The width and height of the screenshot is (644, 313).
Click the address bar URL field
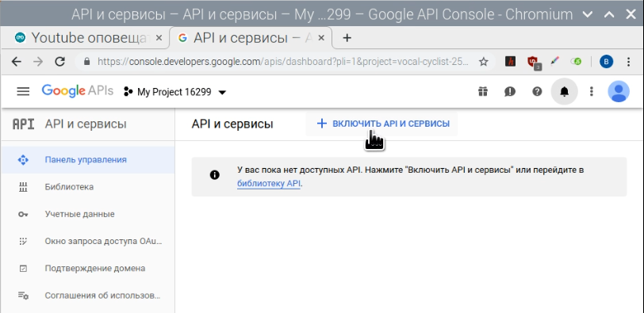(282, 62)
